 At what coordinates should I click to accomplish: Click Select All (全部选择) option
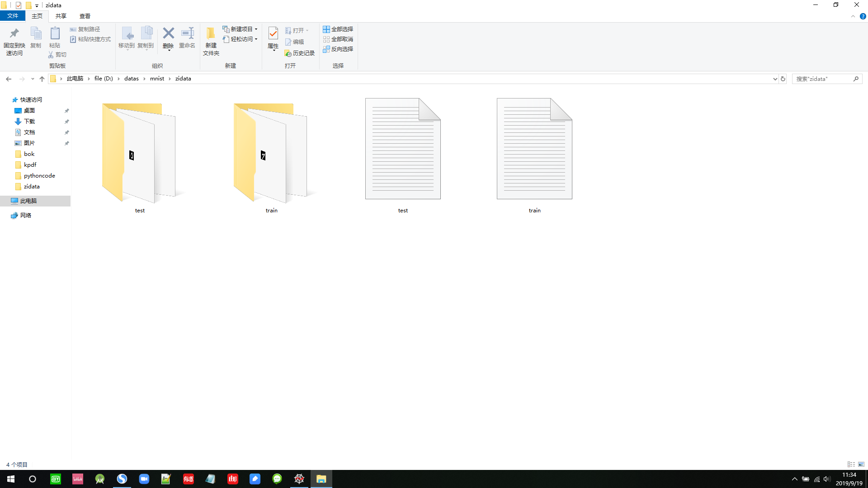(338, 29)
